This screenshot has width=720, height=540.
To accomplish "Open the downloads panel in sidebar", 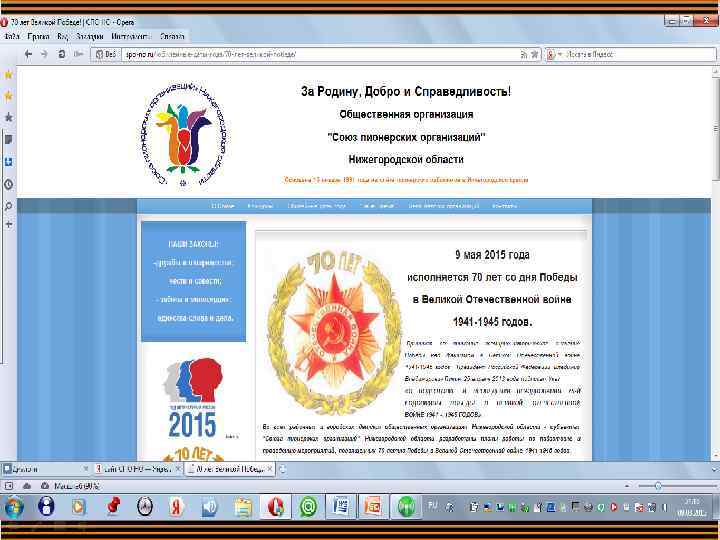I will (x=8, y=162).
